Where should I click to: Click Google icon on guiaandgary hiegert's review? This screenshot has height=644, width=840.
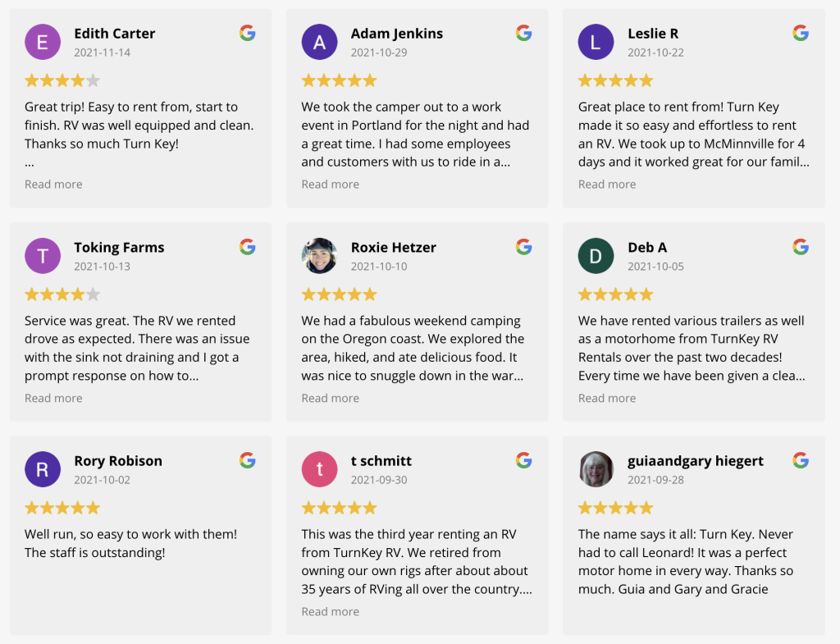pyautogui.click(x=801, y=460)
